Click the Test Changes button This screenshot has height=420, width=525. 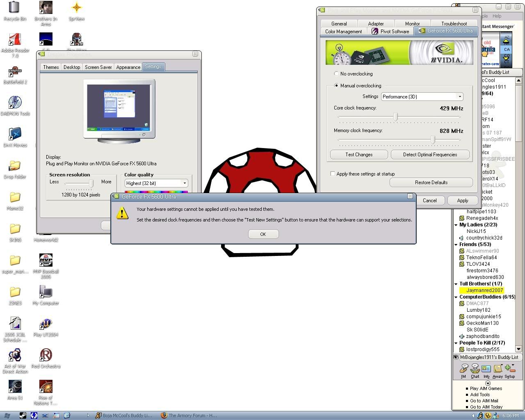point(359,155)
